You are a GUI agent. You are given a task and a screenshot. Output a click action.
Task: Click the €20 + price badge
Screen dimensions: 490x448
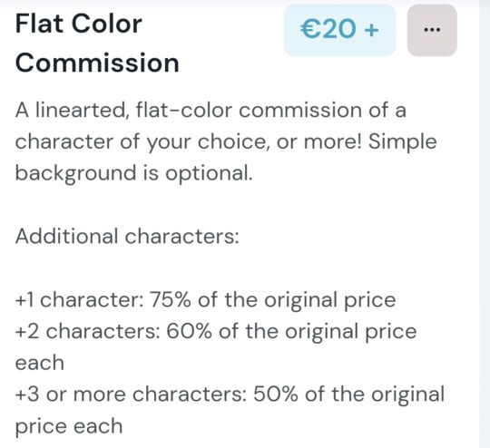point(339,30)
